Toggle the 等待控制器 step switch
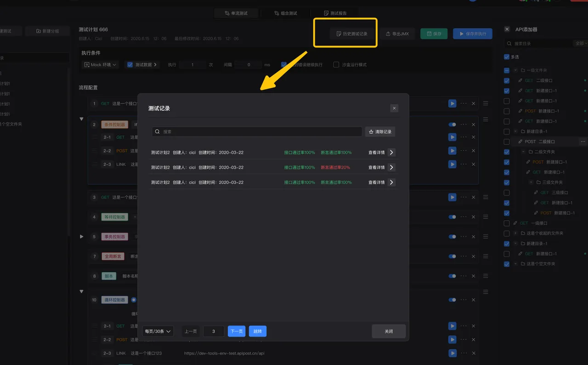The image size is (588, 365). pos(452,217)
